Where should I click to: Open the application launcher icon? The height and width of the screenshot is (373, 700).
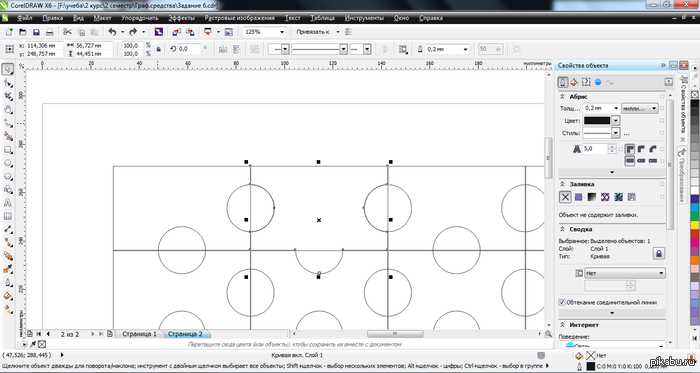(x=208, y=32)
